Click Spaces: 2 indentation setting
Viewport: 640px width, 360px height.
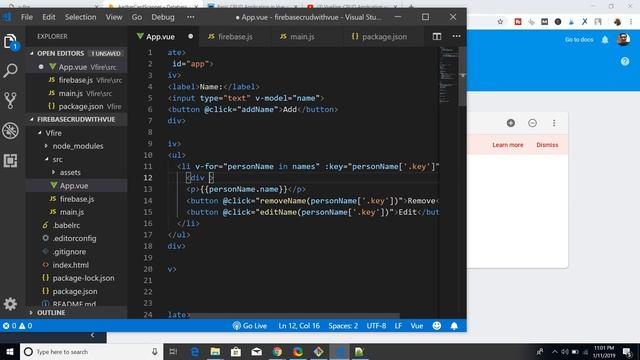click(343, 326)
